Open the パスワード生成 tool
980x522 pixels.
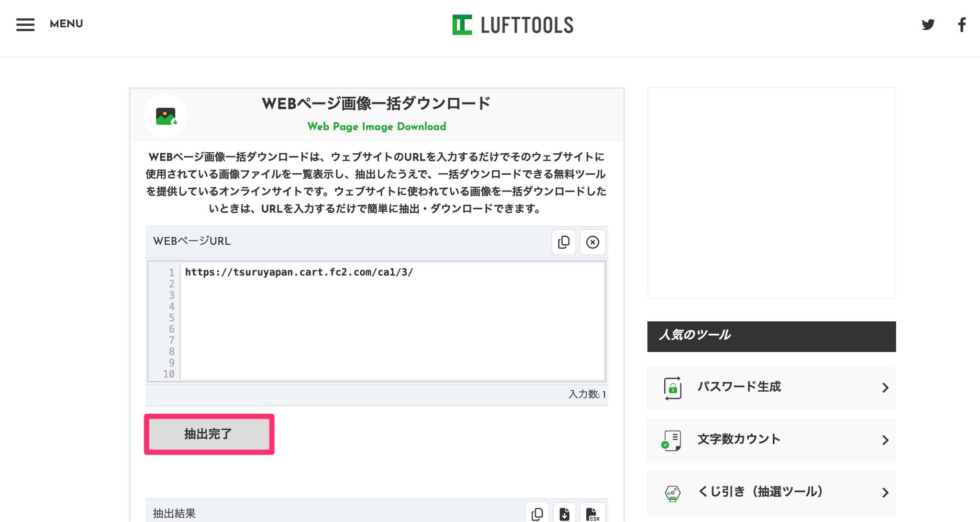pyautogui.click(x=771, y=387)
